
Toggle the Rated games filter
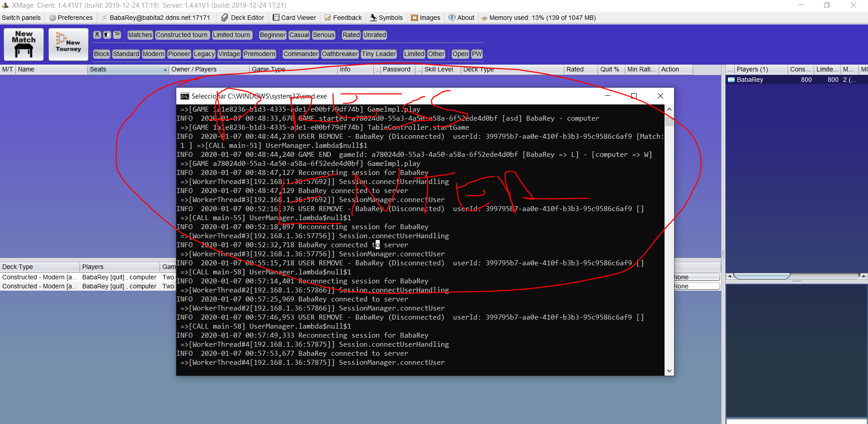[x=351, y=35]
